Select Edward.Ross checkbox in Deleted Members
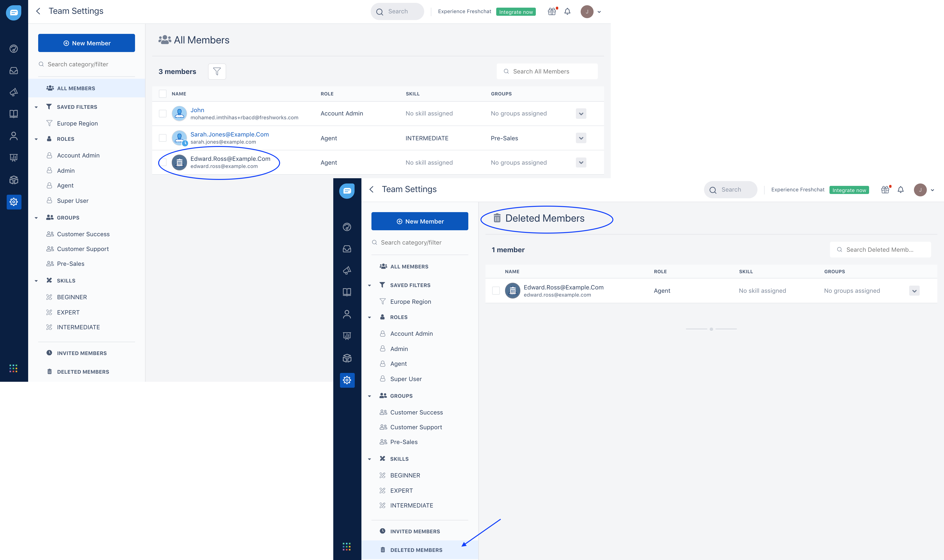The height and width of the screenshot is (560, 944). tap(496, 291)
